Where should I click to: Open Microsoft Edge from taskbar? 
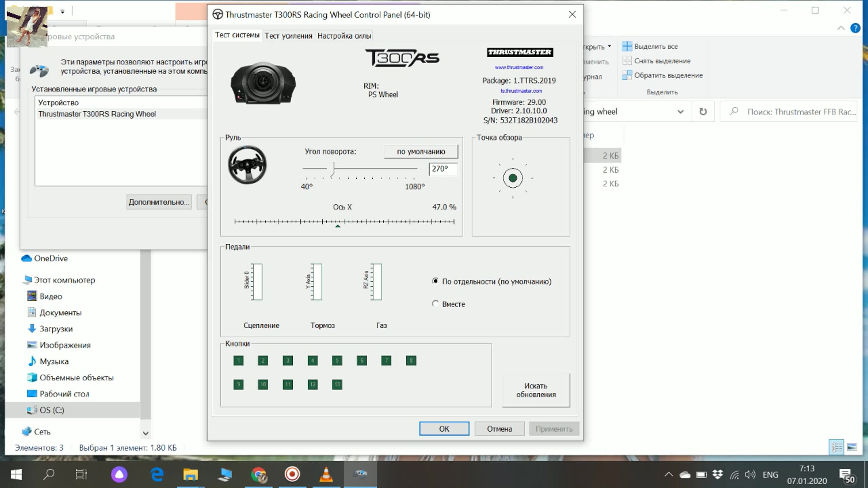coord(157,474)
